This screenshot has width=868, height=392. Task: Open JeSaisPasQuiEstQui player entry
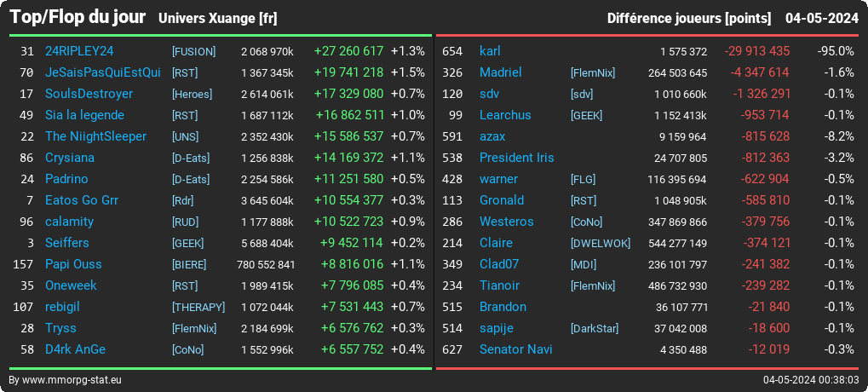[103, 72]
